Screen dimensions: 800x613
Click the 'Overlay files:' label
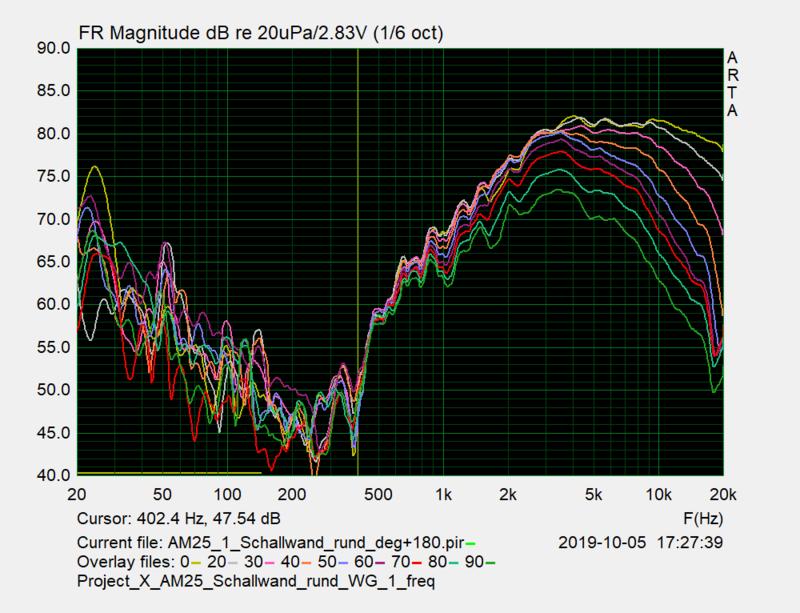pyautogui.click(x=126, y=561)
